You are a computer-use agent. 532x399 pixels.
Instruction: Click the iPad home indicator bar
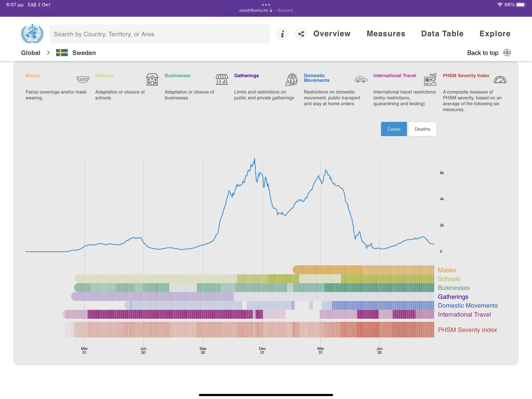[x=266, y=395]
